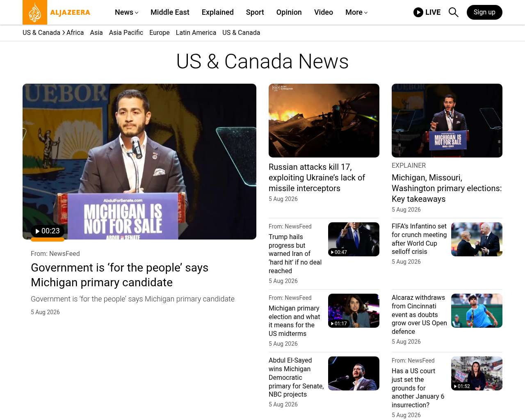Viewport: 525px width, 420px height.
Task: Play the 01:52 US court video badge
Action: coord(462,386)
